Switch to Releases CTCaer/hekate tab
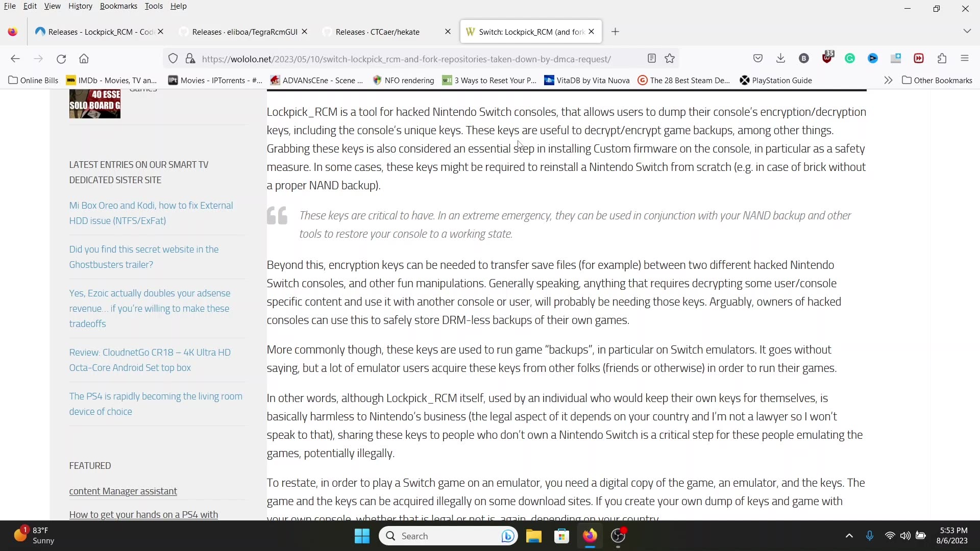 (x=378, y=32)
